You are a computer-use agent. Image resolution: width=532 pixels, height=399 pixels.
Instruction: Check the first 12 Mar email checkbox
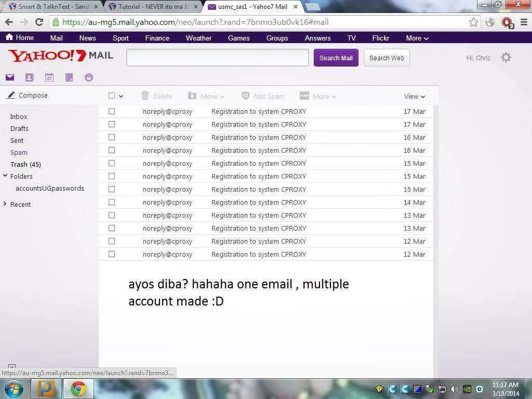112,241
